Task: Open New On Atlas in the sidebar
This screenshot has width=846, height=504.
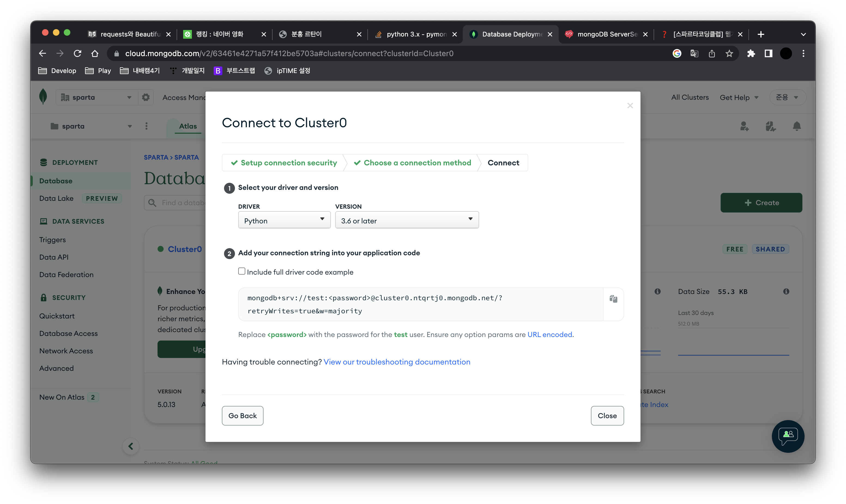Action: click(62, 397)
